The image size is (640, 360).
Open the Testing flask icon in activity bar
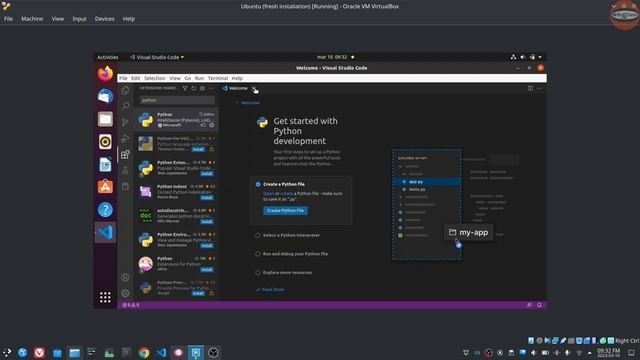(x=125, y=171)
